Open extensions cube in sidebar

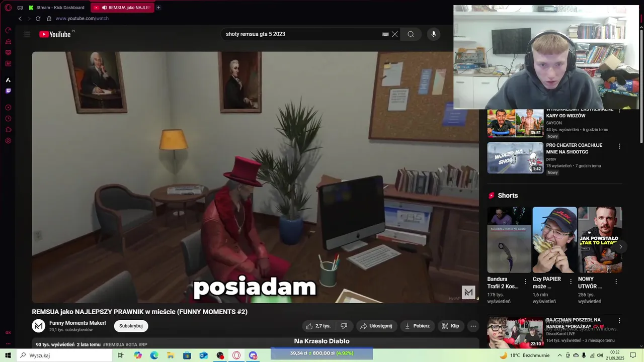pos(8,130)
